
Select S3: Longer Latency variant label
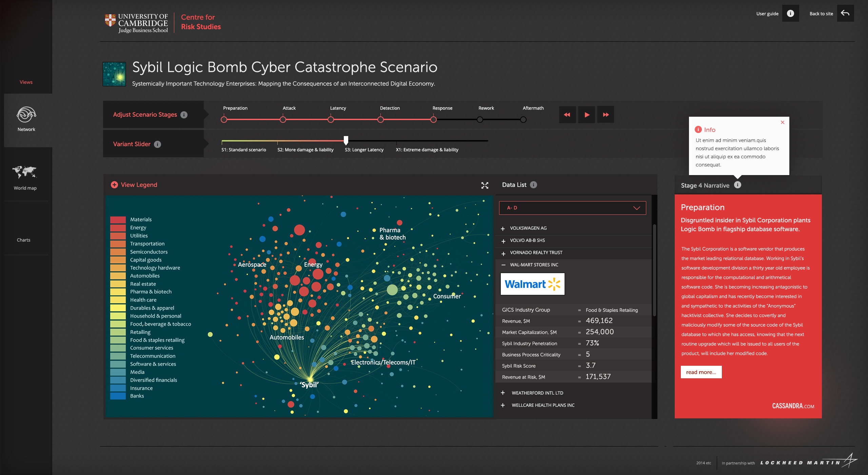click(x=364, y=150)
